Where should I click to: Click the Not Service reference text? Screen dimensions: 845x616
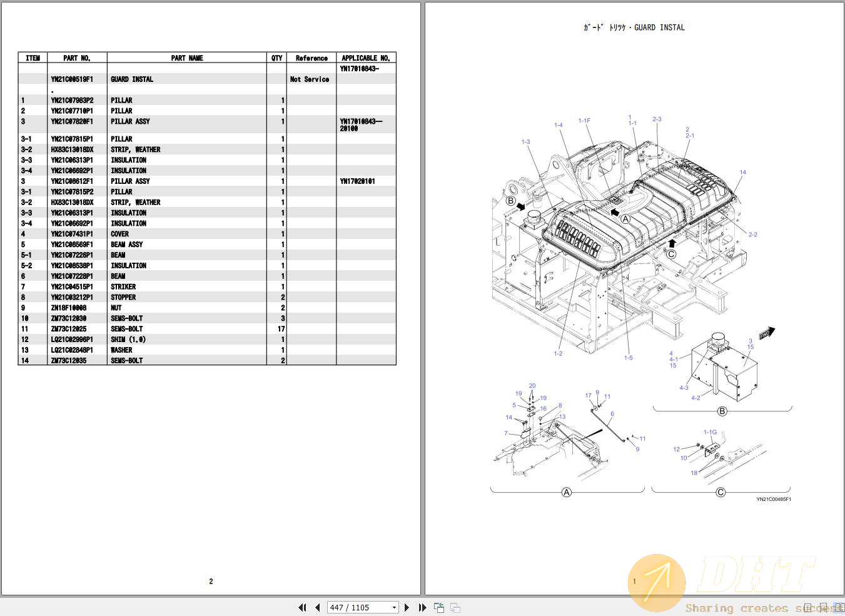(x=310, y=79)
